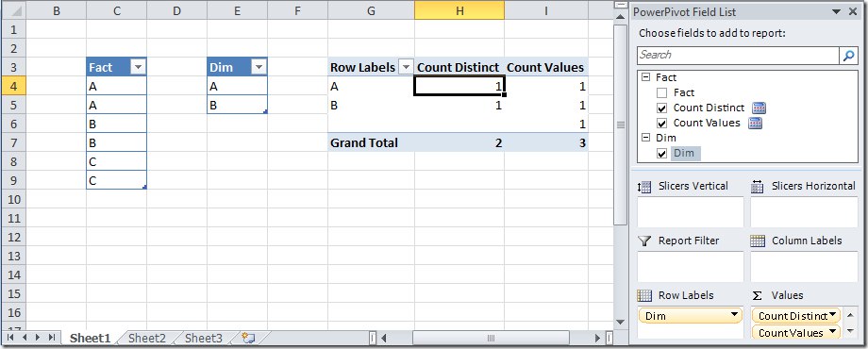Open the Count Values field dropdown in Values
The image size is (868, 349).
pyautogui.click(x=831, y=332)
